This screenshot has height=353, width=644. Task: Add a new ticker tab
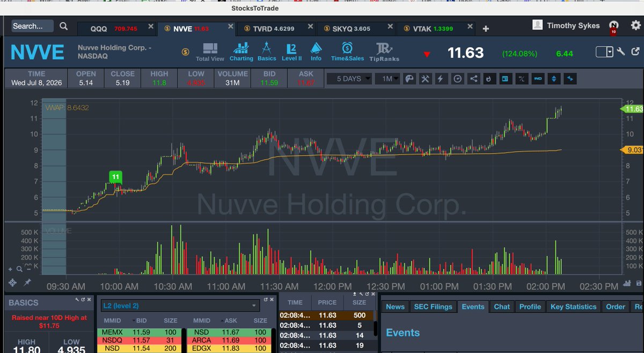click(486, 28)
